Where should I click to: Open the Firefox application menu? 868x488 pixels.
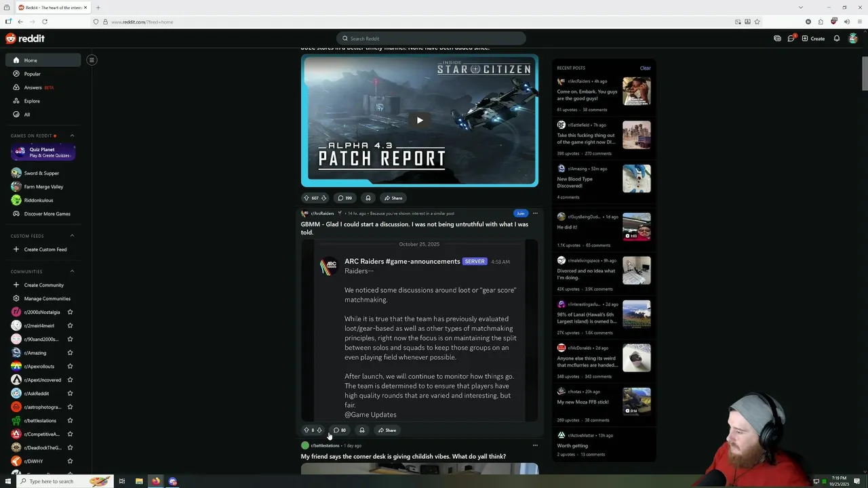(x=859, y=22)
